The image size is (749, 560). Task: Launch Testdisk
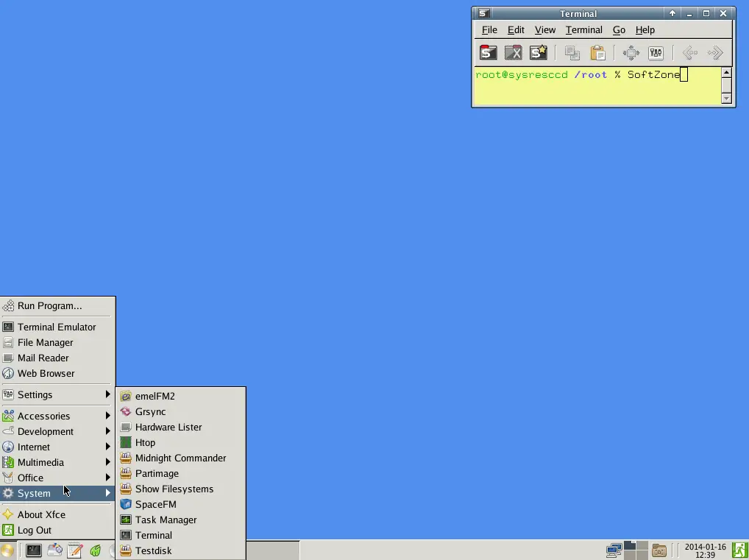[x=181, y=550]
